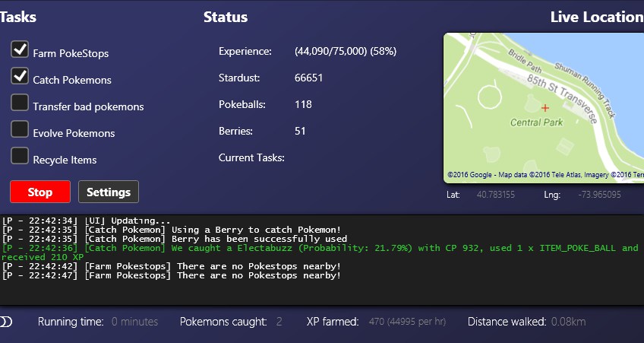This screenshot has width=644, height=343.
Task: Click the Live Location heading
Action: pos(597,17)
